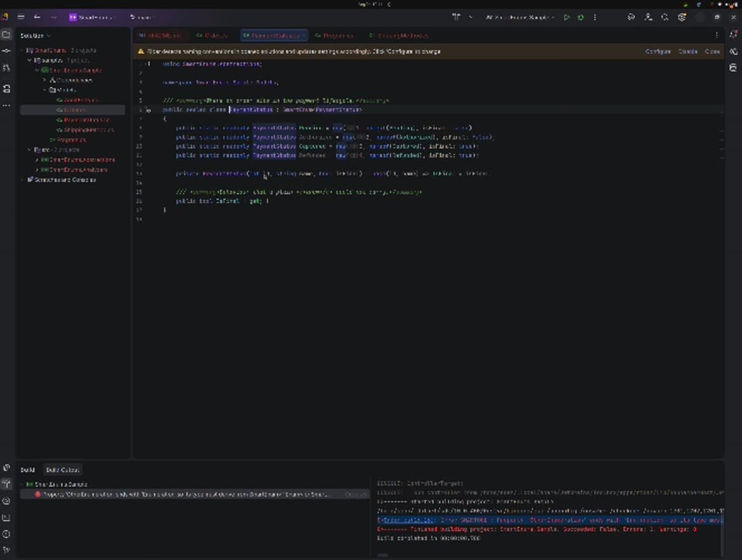Select the third file under Models
This screenshot has width=742, height=560.
83,119
